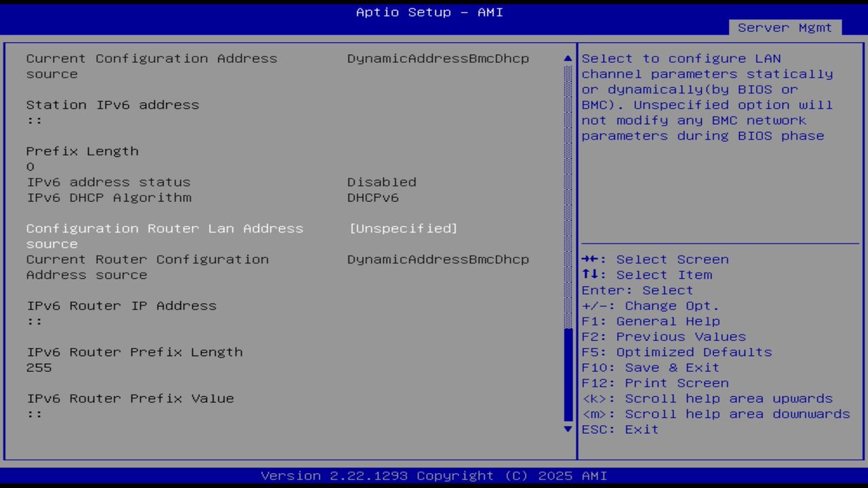868x488 pixels.
Task: Click the Prefix Length value field
Action: (30, 166)
